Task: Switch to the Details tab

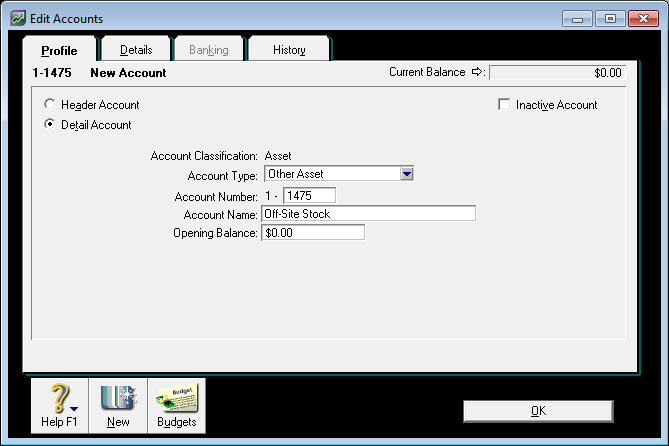Action: 136,49
